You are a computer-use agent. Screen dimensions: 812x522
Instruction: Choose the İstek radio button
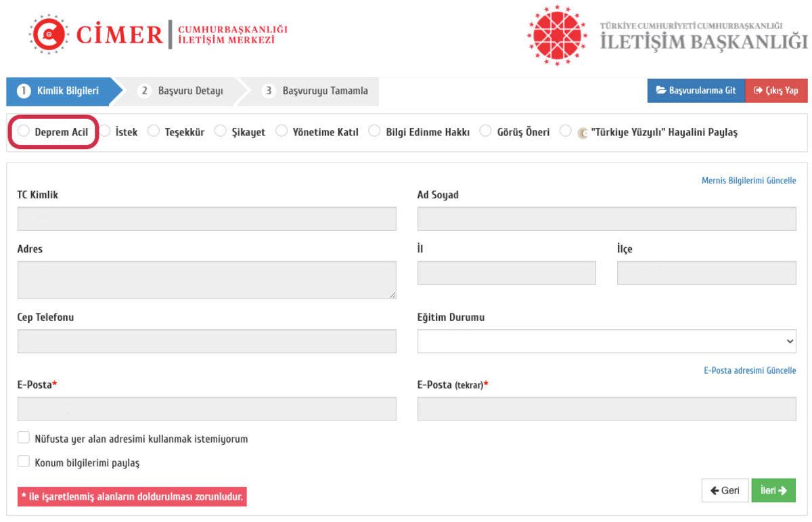click(x=106, y=131)
